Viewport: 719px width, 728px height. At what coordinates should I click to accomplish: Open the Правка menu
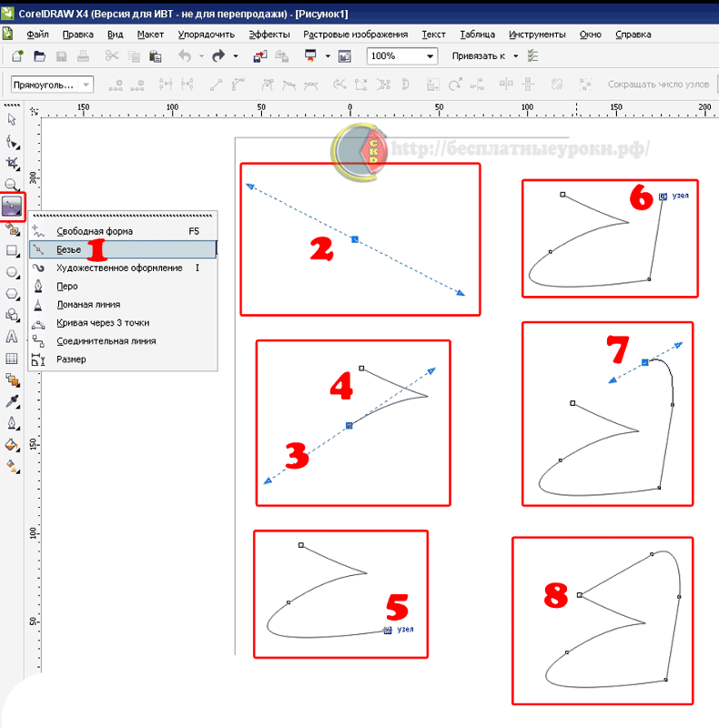pos(78,35)
